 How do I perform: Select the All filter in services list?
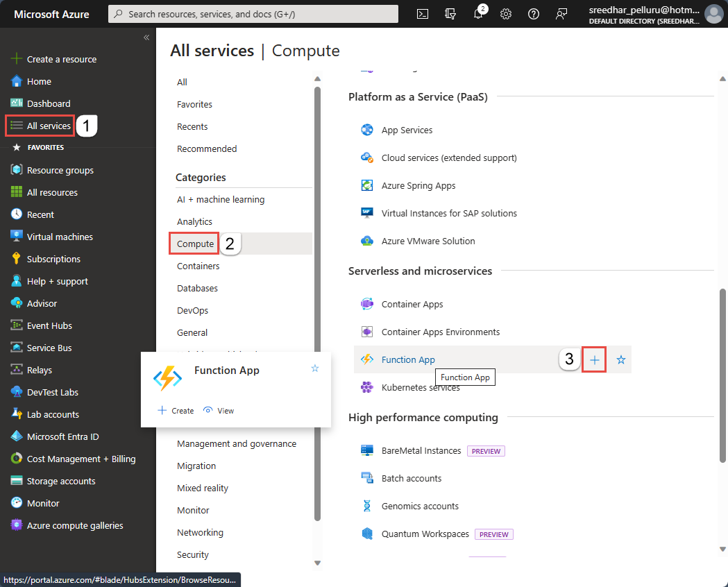[182, 82]
